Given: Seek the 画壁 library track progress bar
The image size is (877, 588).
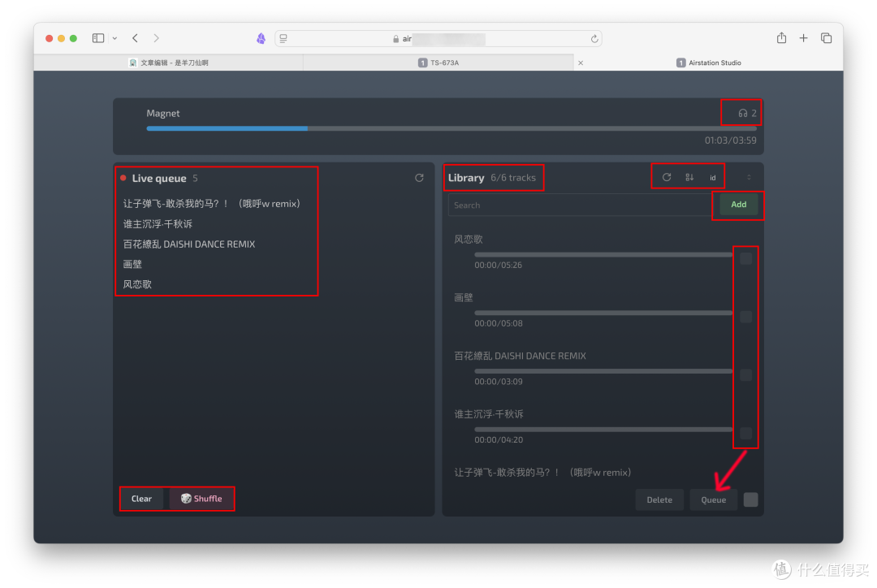Looking at the screenshot, I should coord(603,313).
